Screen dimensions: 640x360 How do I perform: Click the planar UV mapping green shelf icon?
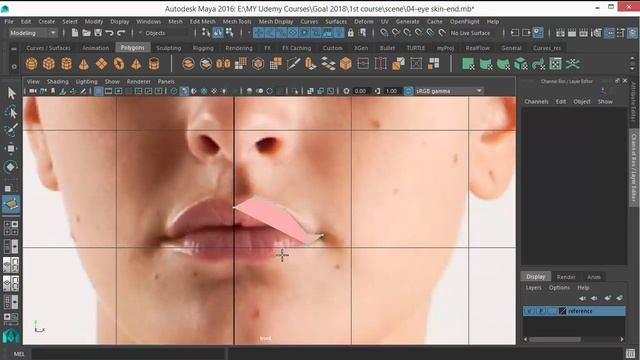coord(468,64)
